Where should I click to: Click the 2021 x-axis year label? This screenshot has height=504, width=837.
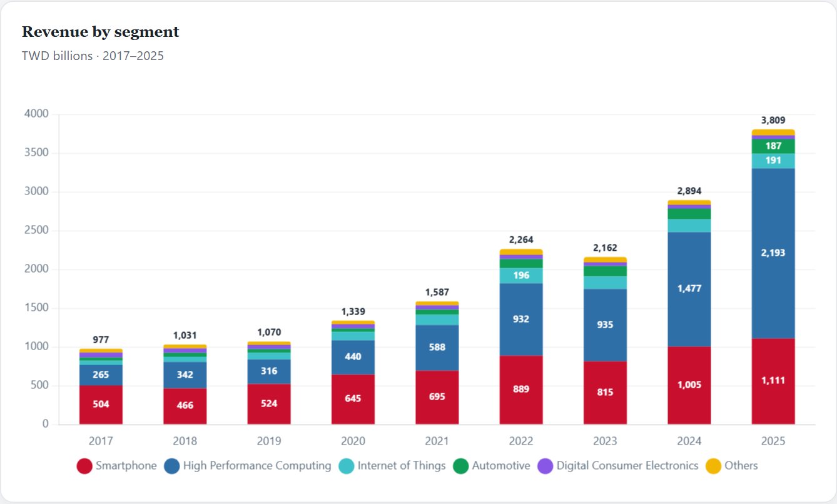437,441
